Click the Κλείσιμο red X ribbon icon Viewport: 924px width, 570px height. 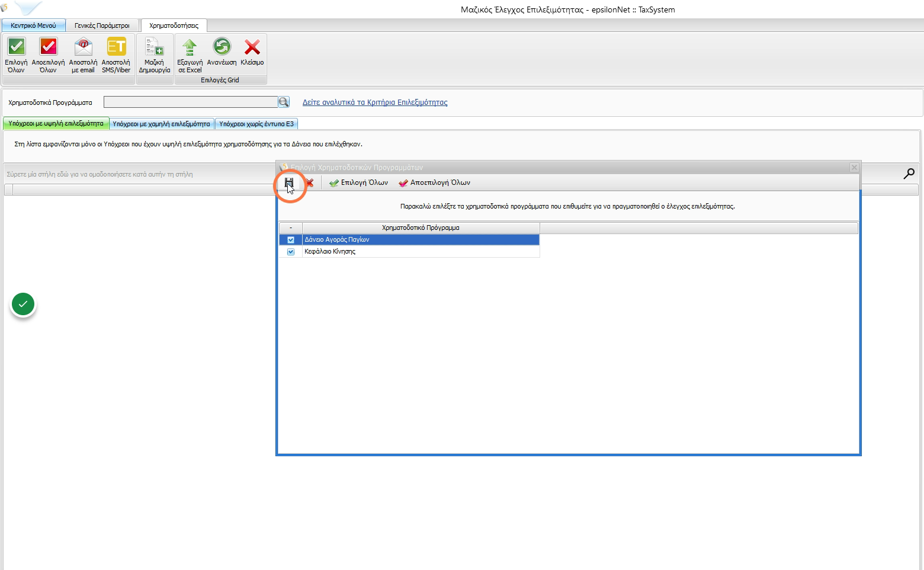click(252, 47)
